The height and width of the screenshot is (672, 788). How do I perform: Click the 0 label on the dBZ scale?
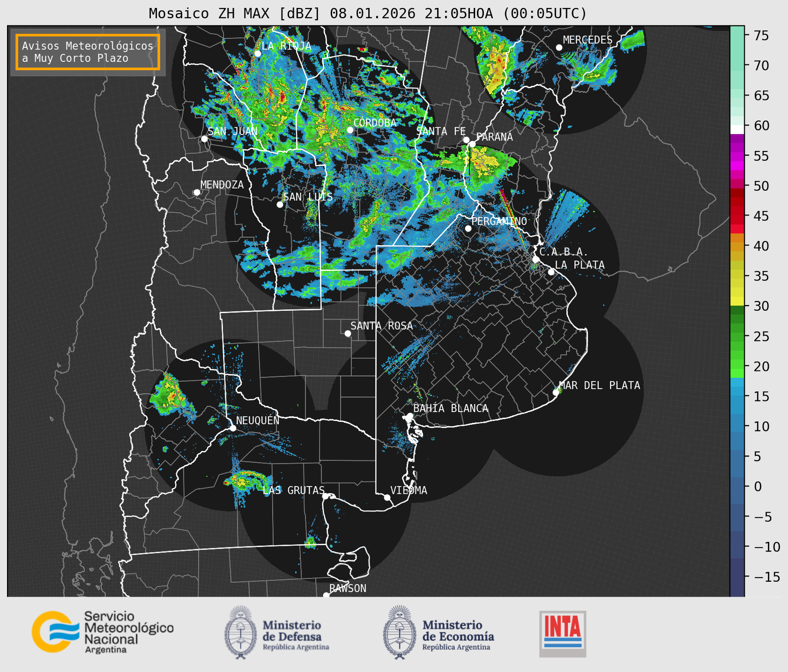pyautogui.click(x=758, y=486)
